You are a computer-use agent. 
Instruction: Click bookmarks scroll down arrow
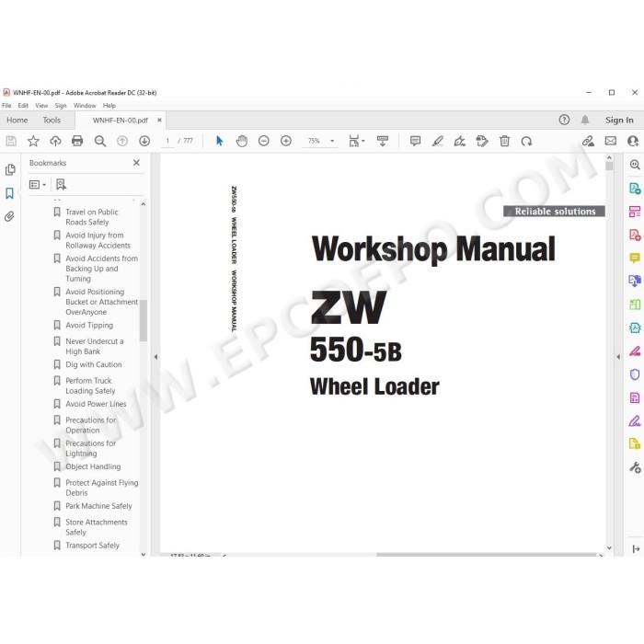pyautogui.click(x=144, y=554)
